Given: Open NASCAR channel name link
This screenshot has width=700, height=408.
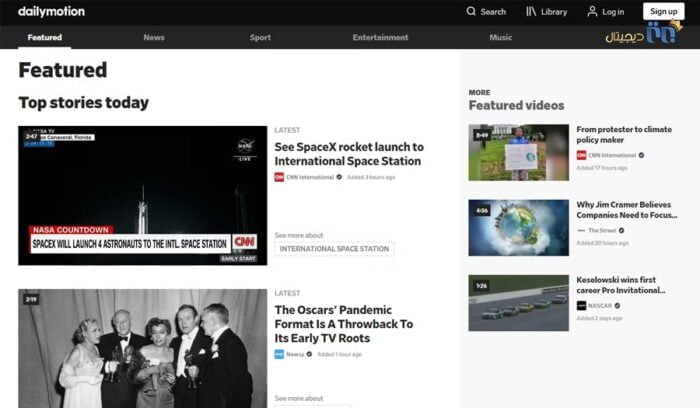Looking at the screenshot, I should coord(600,306).
